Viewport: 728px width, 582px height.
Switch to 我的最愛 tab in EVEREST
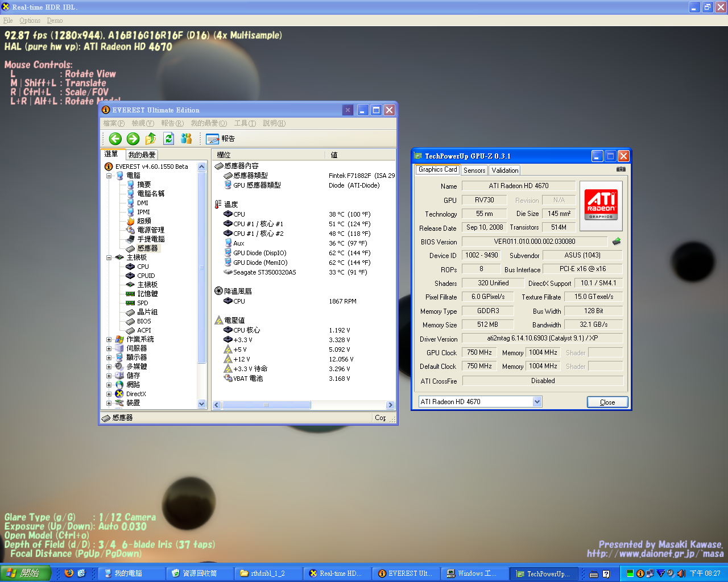tap(142, 155)
